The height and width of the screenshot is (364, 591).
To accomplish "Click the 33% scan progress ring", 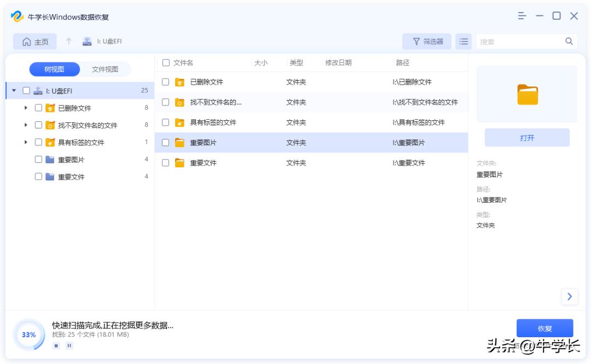I will point(28,334).
